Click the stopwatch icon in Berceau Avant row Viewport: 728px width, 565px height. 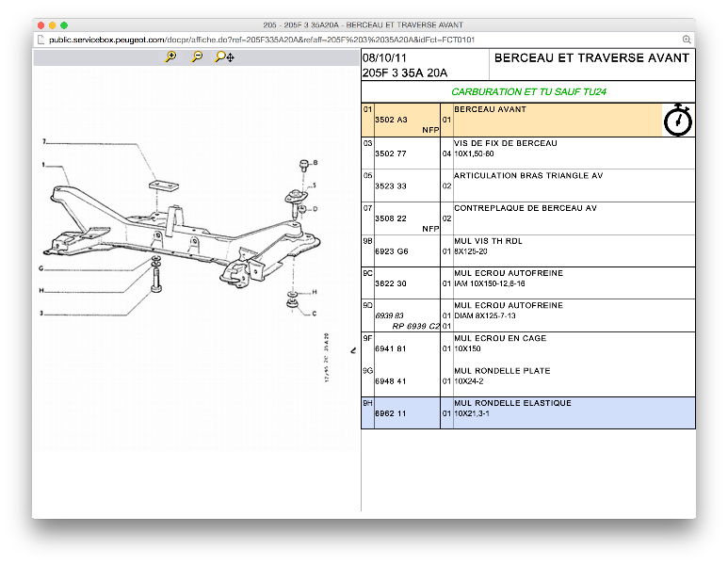coord(678,121)
